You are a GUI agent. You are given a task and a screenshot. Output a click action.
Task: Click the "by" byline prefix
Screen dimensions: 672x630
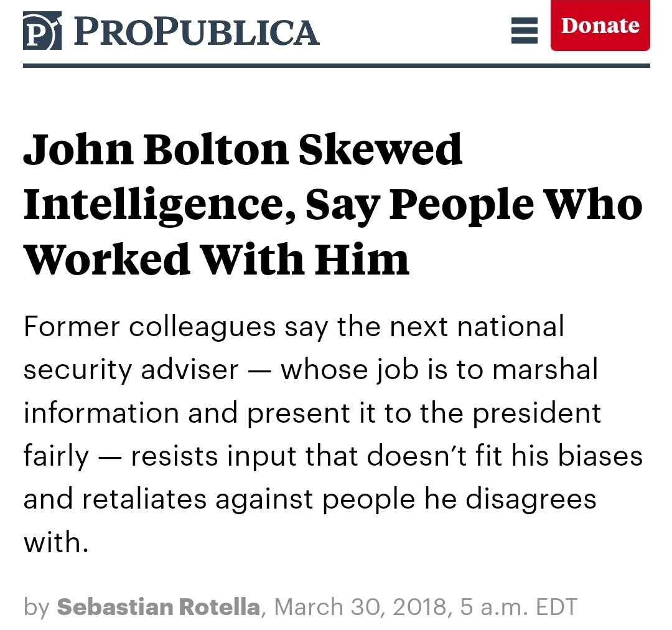click(37, 606)
